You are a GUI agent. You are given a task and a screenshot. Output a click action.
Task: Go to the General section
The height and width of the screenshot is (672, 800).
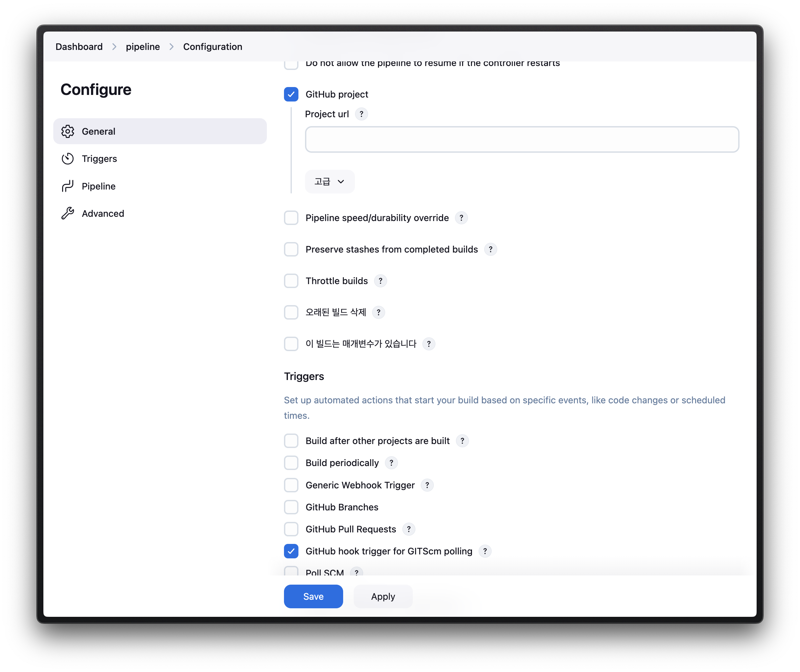coord(160,131)
